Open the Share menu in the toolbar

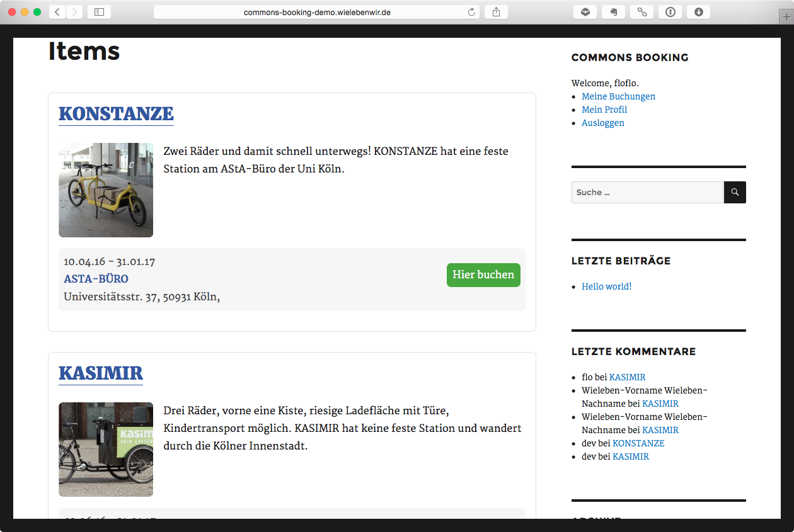(x=496, y=12)
